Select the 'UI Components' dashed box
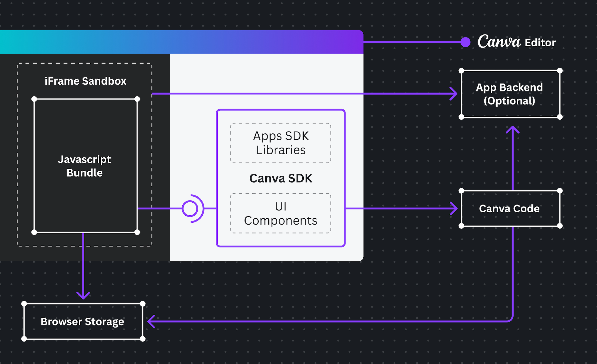Screen dimensions: 597x364 pos(281,213)
